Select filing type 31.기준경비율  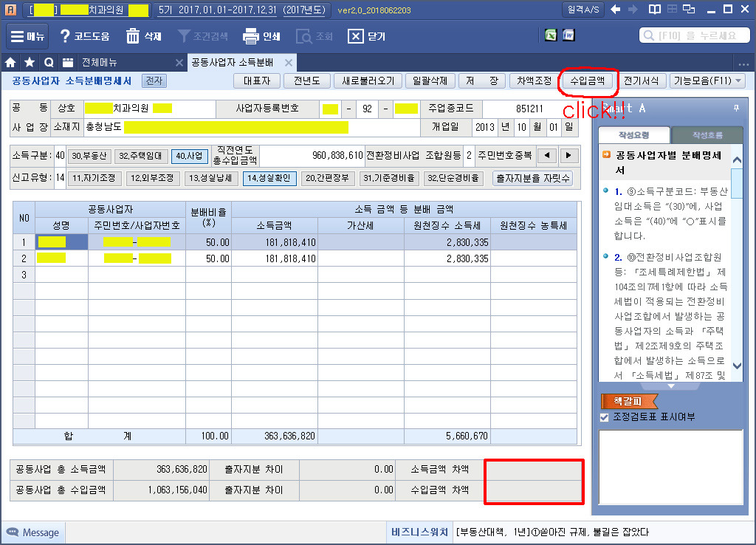tap(389, 179)
